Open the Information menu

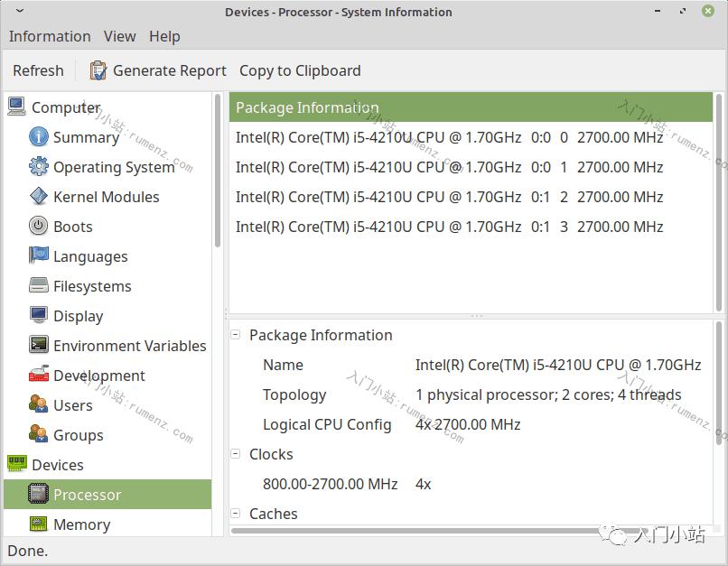point(50,36)
